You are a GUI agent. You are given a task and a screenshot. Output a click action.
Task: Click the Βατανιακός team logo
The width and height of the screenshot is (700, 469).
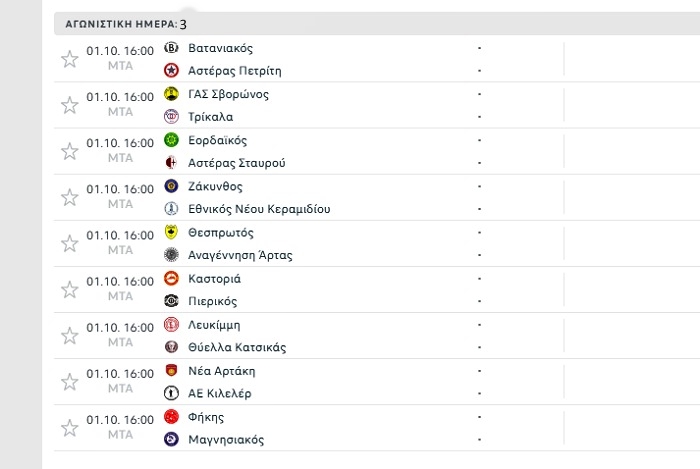[171, 47]
